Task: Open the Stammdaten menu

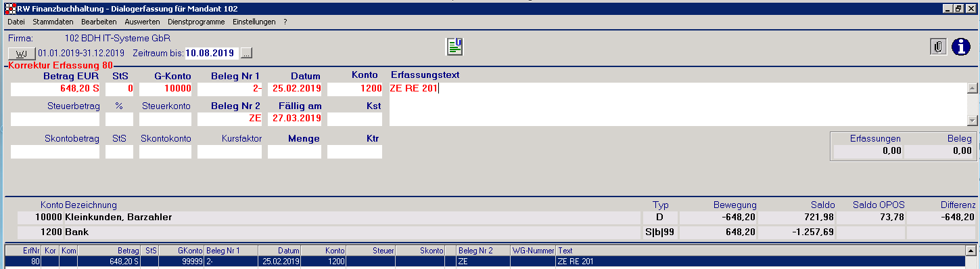Action: pyautogui.click(x=53, y=22)
